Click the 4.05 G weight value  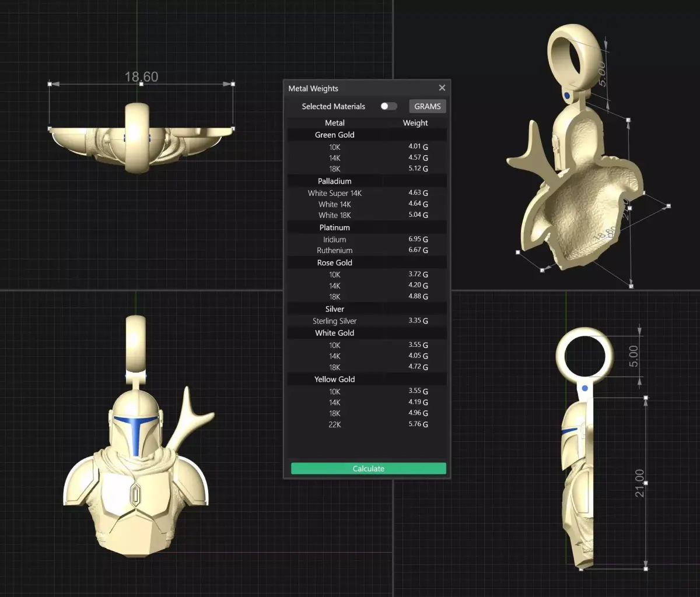(418, 356)
